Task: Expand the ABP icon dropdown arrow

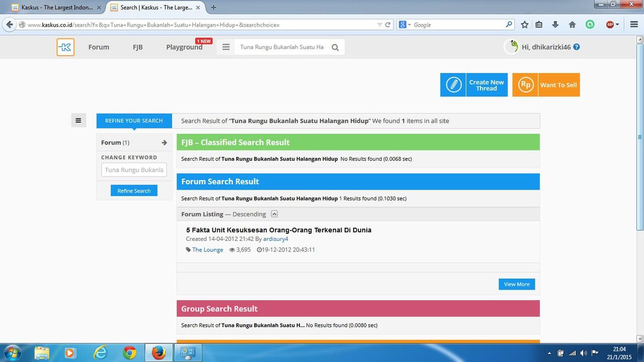Action: [617, 25]
